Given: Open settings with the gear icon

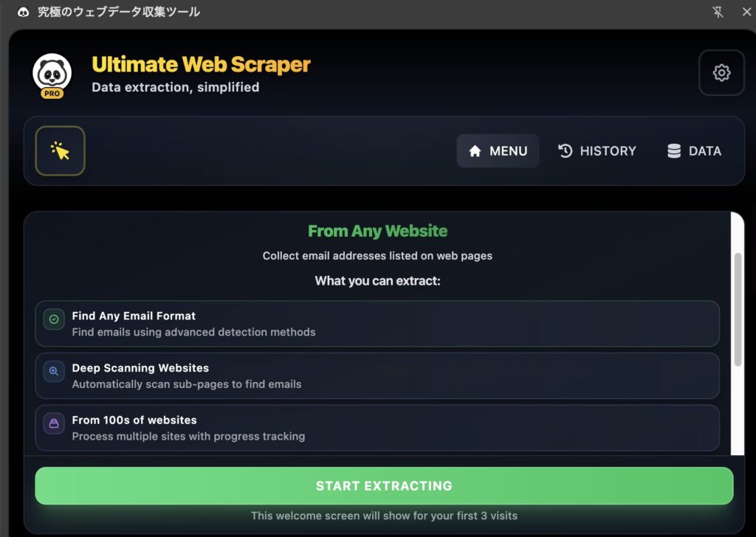Looking at the screenshot, I should tap(721, 72).
